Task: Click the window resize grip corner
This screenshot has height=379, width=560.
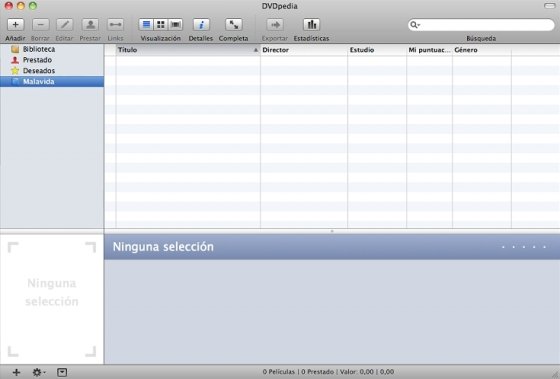Action: tap(555, 374)
